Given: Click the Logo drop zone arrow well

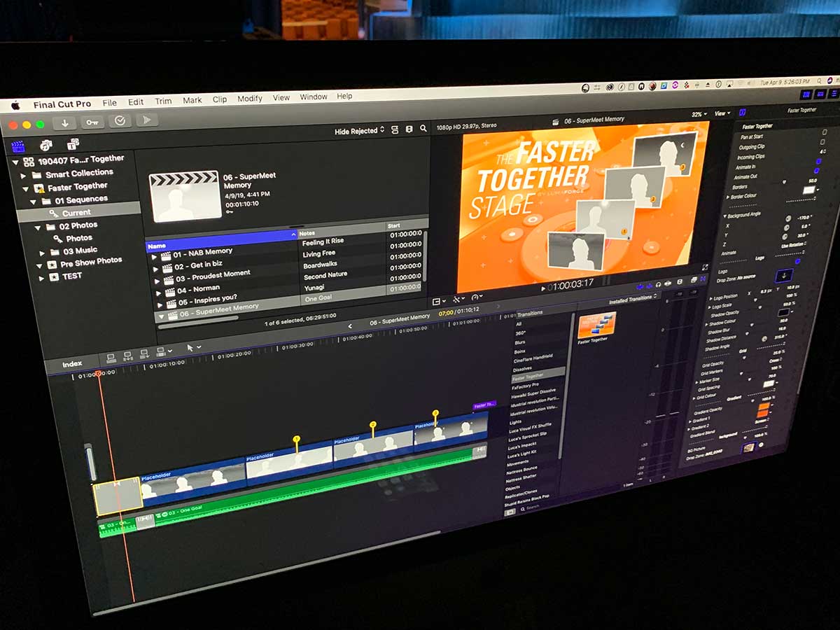Looking at the screenshot, I should pyautogui.click(x=785, y=275).
